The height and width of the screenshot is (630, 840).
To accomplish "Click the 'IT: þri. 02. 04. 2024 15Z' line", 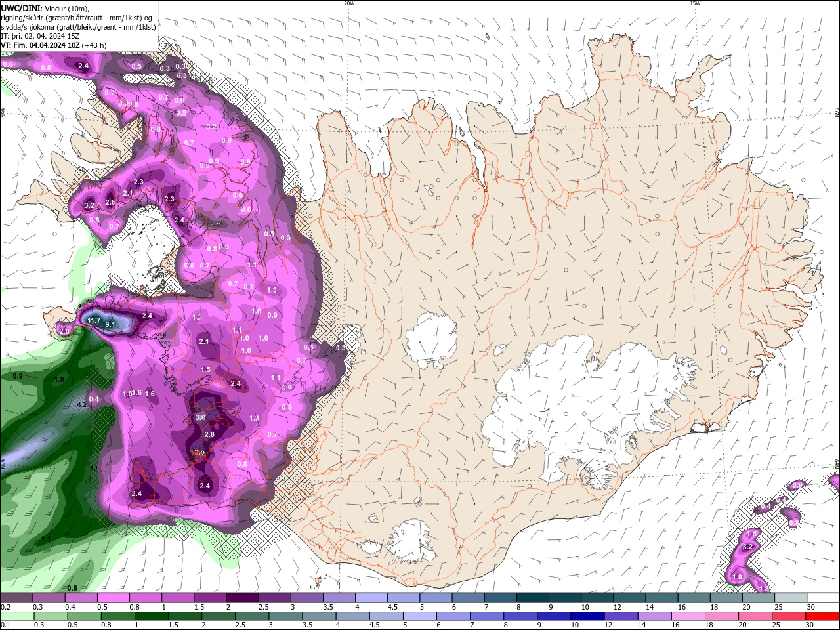I will pyautogui.click(x=40, y=36).
